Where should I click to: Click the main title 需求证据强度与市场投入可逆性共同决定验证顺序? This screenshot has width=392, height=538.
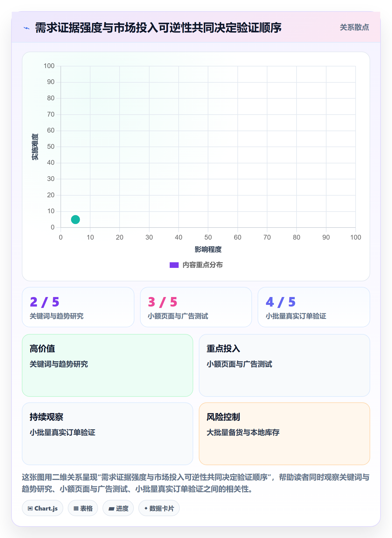click(x=158, y=28)
